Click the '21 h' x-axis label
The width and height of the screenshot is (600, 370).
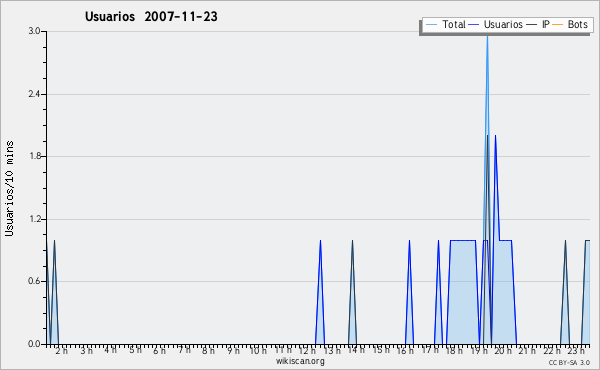[x=527, y=350]
